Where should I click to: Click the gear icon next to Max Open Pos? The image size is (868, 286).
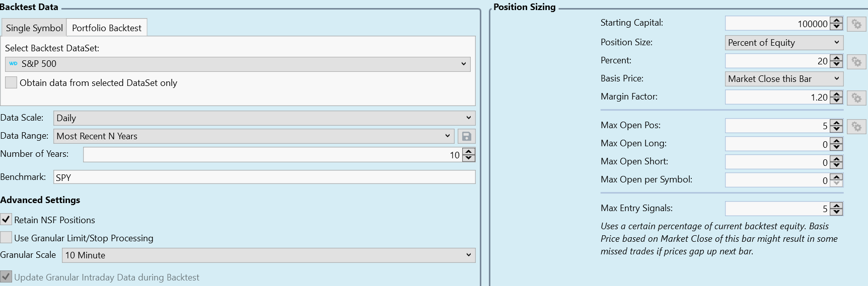point(856,126)
